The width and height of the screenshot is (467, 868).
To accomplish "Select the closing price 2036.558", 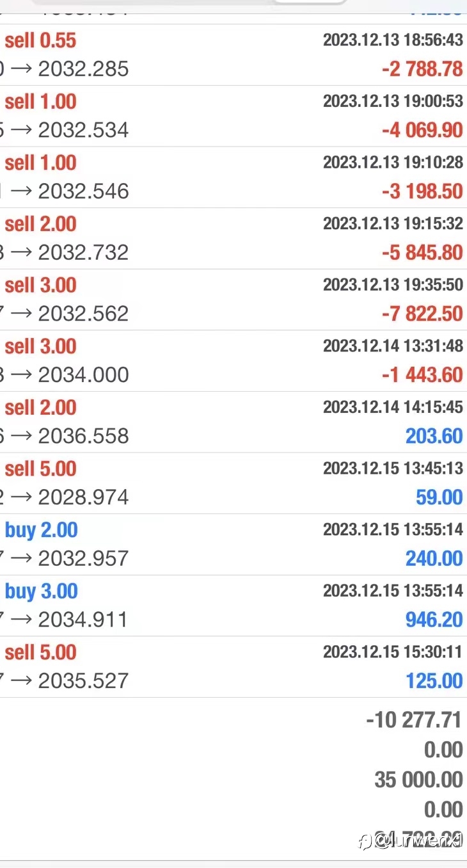I will pyautogui.click(x=83, y=436).
